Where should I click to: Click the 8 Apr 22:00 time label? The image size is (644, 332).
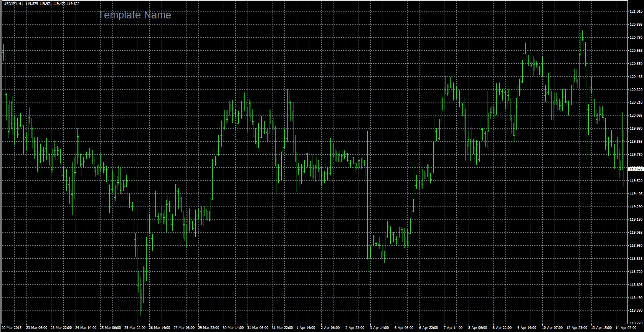click(502, 328)
